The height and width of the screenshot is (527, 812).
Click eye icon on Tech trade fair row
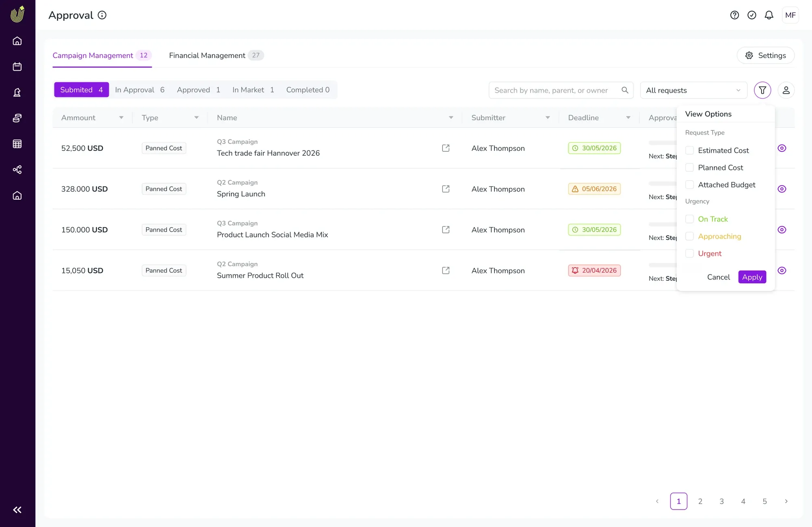pyautogui.click(x=782, y=148)
